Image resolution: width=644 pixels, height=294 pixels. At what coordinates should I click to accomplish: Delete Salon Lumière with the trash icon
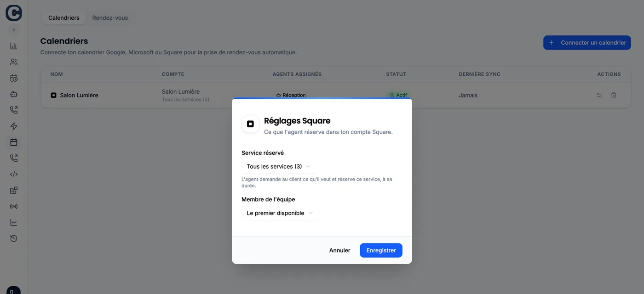tap(614, 95)
